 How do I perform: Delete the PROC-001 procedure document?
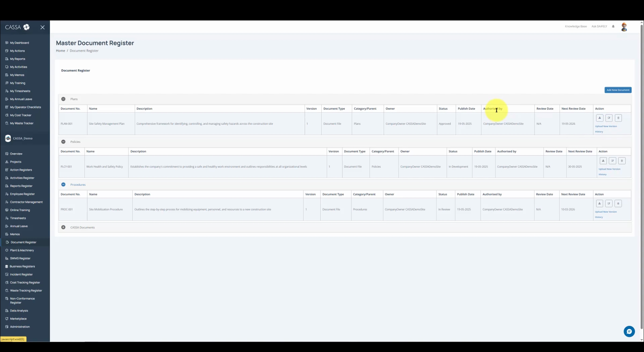click(x=618, y=204)
